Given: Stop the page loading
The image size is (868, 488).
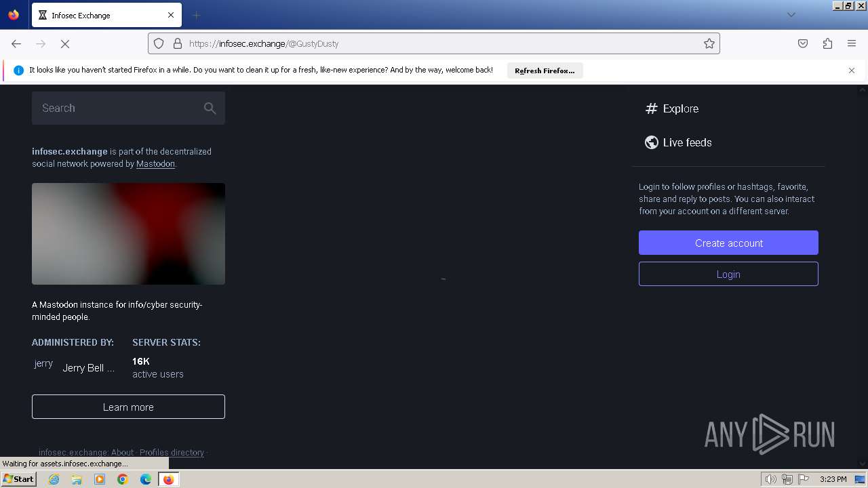Looking at the screenshot, I should (x=65, y=43).
